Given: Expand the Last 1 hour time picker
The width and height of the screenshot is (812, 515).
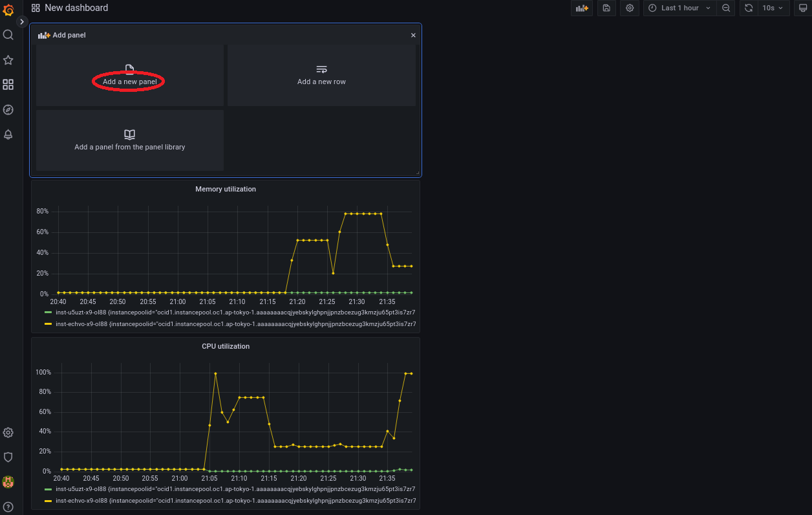Looking at the screenshot, I should [679, 8].
